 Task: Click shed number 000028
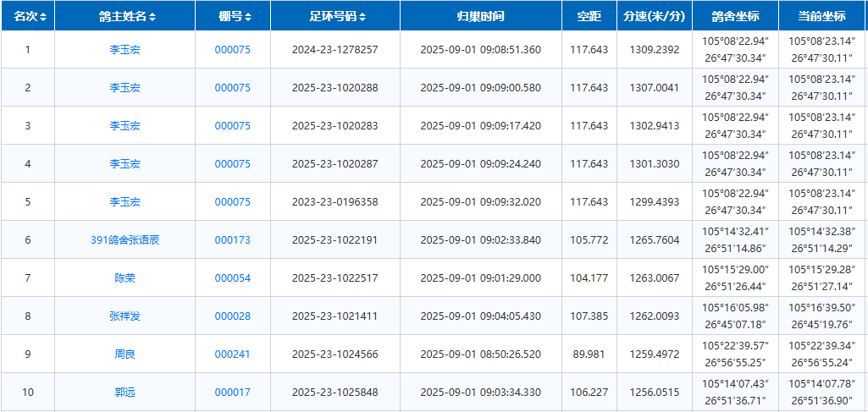232,316
